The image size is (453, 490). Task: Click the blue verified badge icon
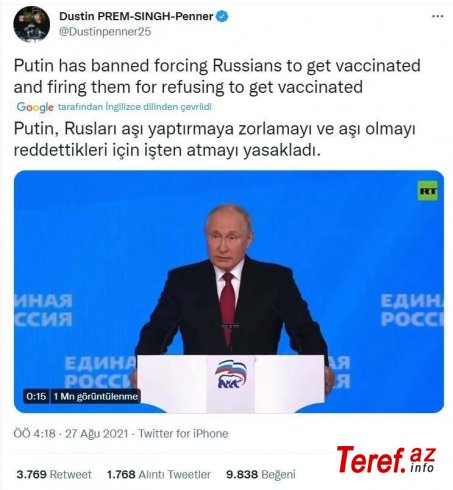pos(222,16)
